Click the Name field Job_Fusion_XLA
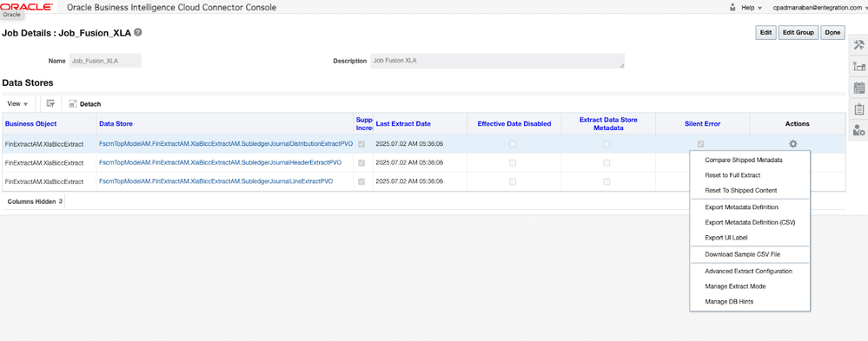868x341 pixels. (x=104, y=61)
